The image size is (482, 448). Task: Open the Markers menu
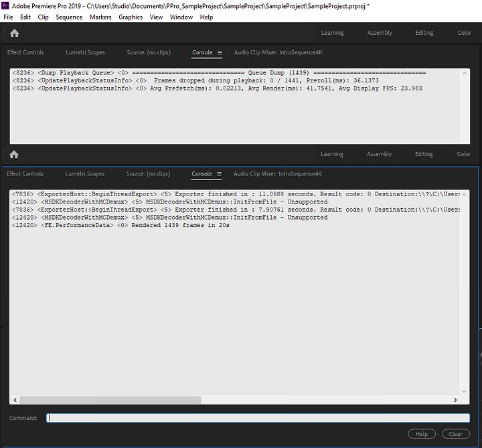tap(100, 17)
